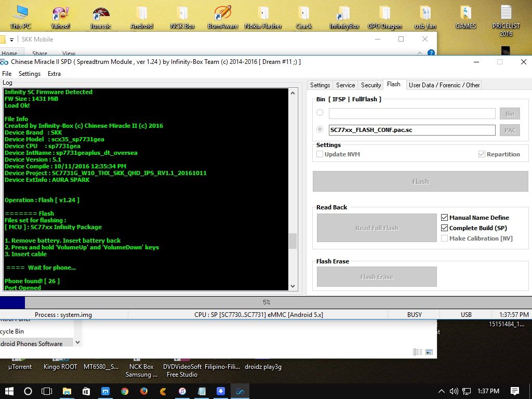Viewport: 532px width, 399px height.
Task: Click the large Flash button
Action: click(420, 181)
